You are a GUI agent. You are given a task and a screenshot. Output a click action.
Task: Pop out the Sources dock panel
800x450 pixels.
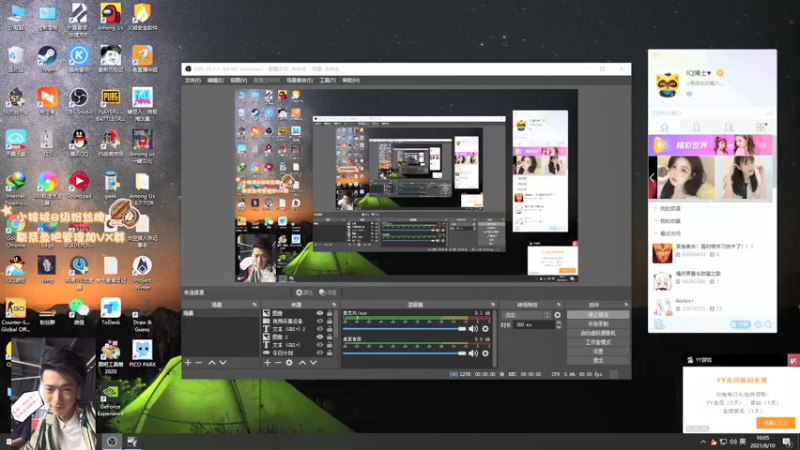(334, 305)
